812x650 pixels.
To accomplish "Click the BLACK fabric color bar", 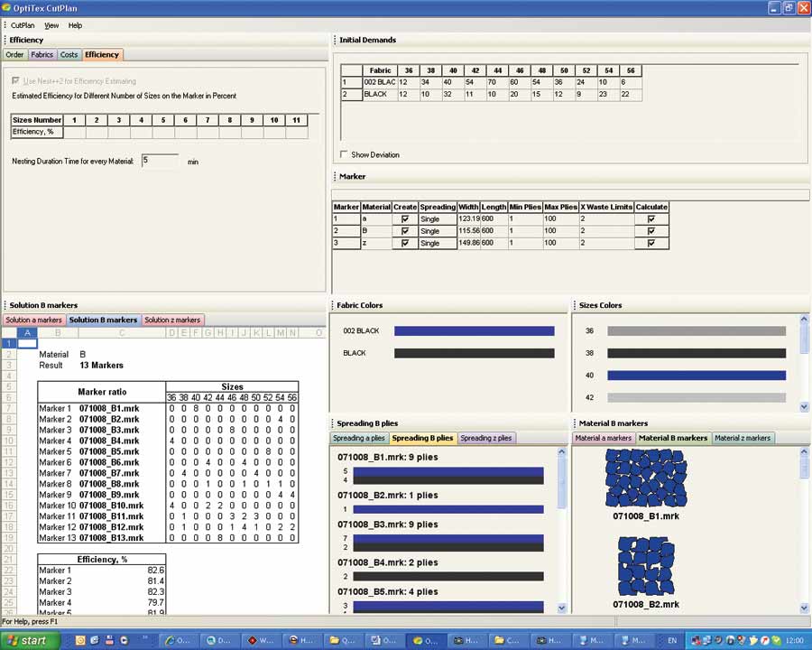I will click(475, 354).
